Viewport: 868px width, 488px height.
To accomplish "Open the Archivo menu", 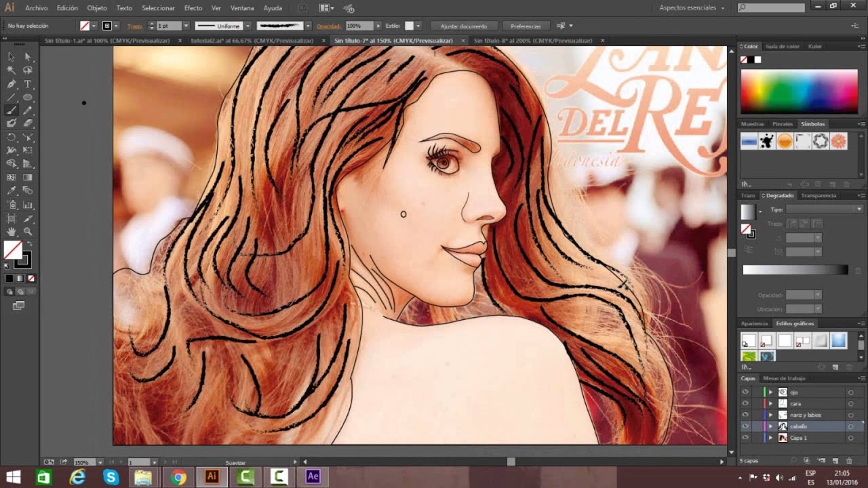I will [36, 8].
